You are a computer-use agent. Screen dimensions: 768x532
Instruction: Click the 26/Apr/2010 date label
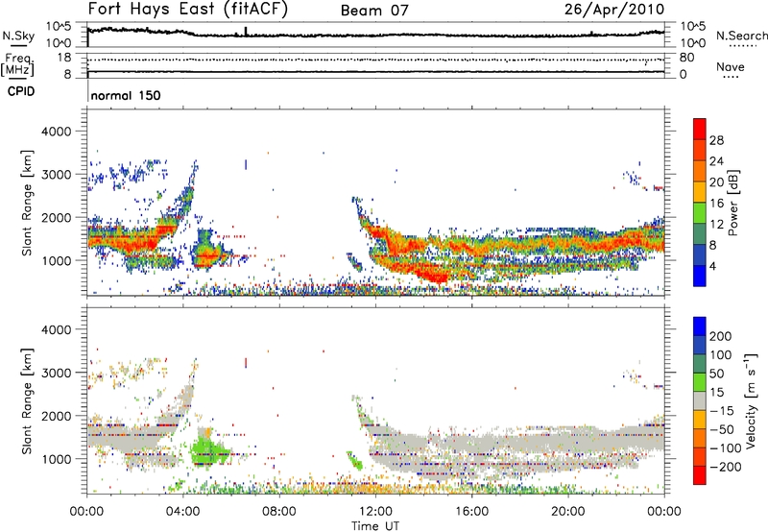(614, 10)
